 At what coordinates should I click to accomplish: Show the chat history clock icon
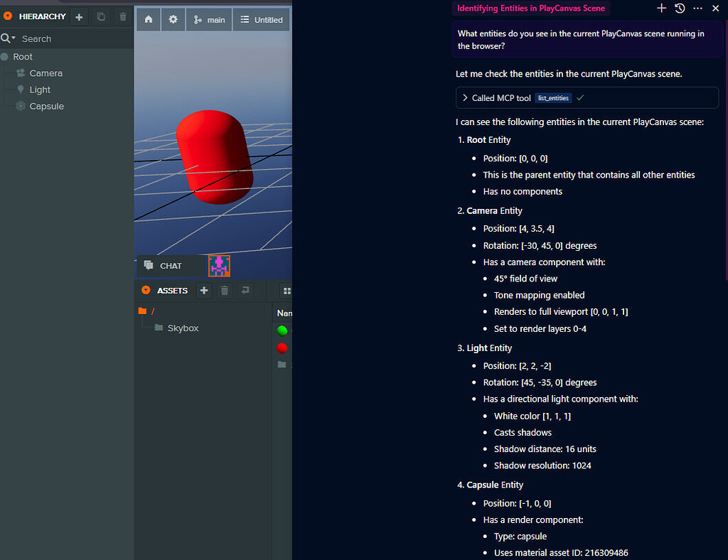pos(680,8)
